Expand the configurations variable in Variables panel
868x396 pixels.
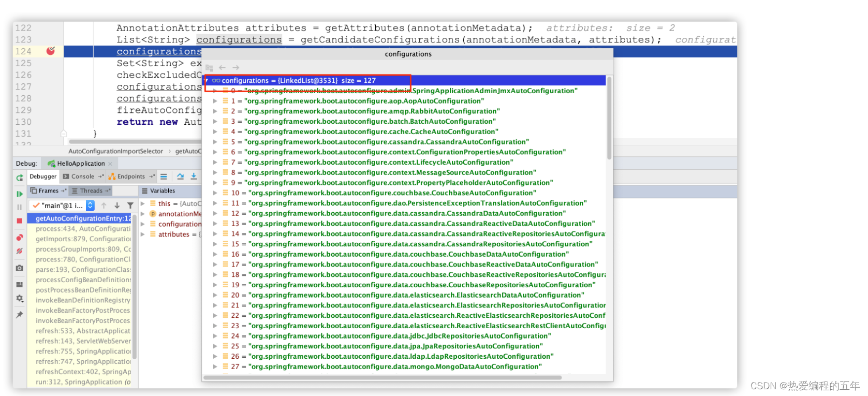(143, 224)
